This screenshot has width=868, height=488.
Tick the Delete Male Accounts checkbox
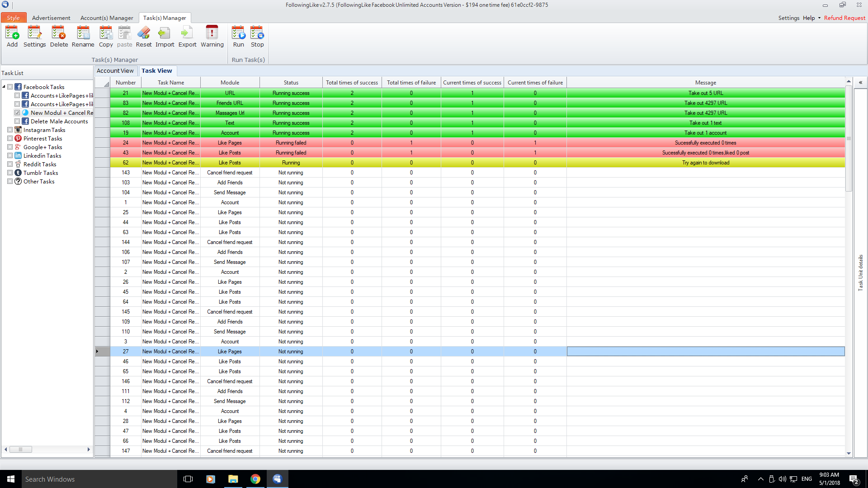[17, 122]
